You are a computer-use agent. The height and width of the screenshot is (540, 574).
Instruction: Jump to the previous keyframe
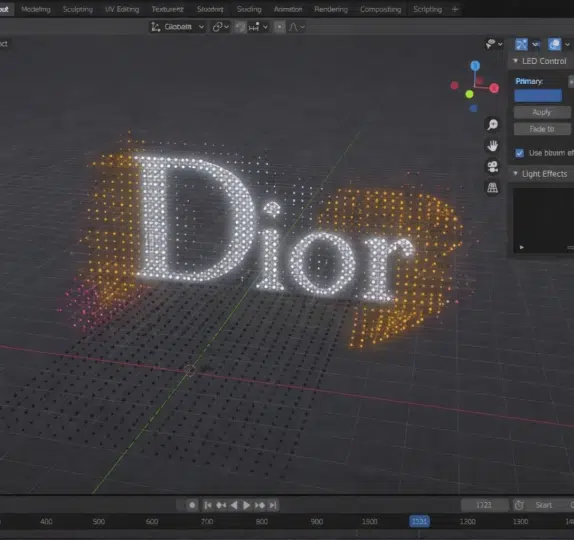tap(221, 505)
